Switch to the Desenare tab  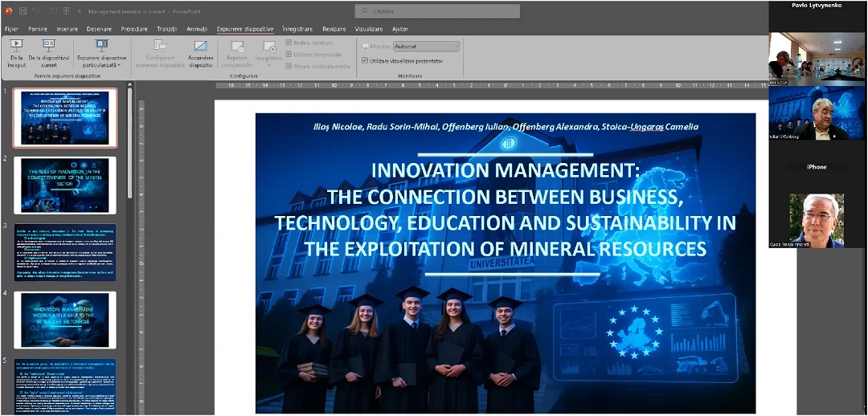pyautogui.click(x=99, y=29)
